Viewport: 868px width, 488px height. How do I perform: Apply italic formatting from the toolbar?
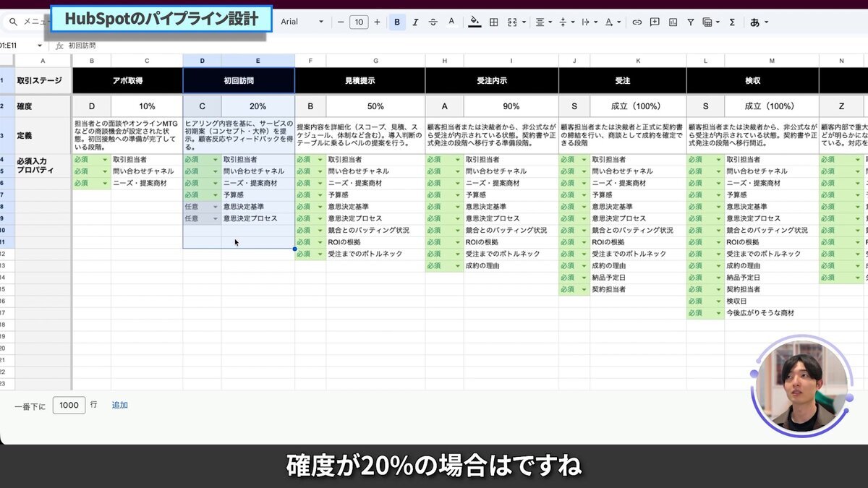(x=414, y=22)
